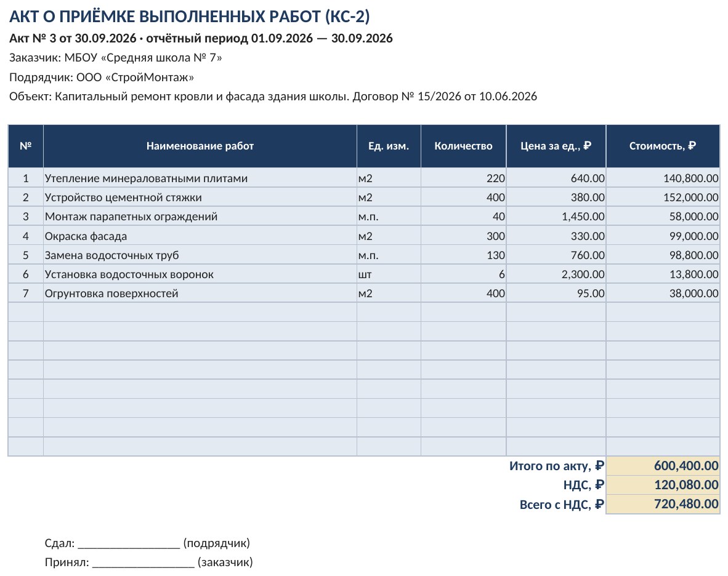Screen dimensions: 728x576
Task: Select cell 'Огрунтовка поверхностей'
Action: (200, 293)
